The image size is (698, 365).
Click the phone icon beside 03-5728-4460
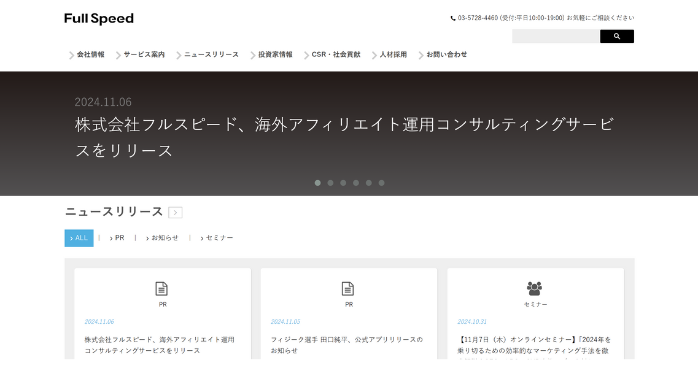pyautogui.click(x=453, y=18)
